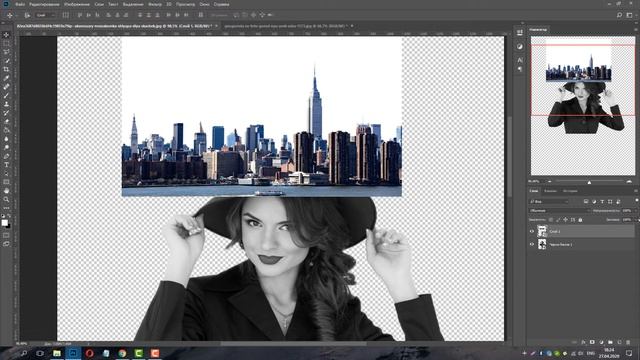Select the Type tool
The image size is (640, 360).
(6, 165)
